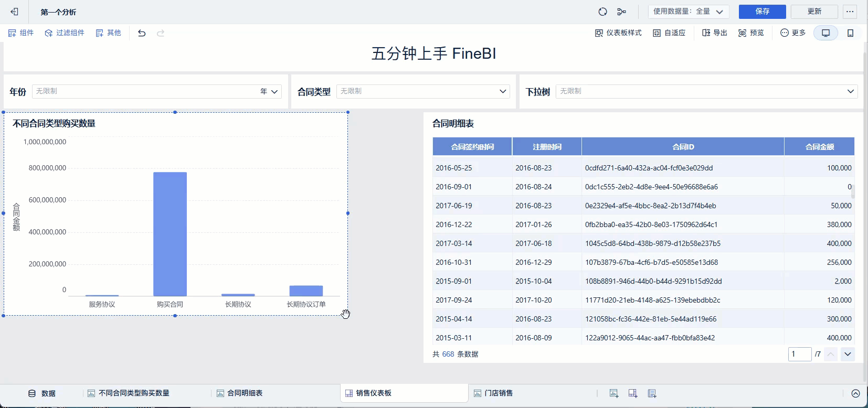The height and width of the screenshot is (408, 868).
Task: Click the undo arrow icon
Action: [142, 33]
